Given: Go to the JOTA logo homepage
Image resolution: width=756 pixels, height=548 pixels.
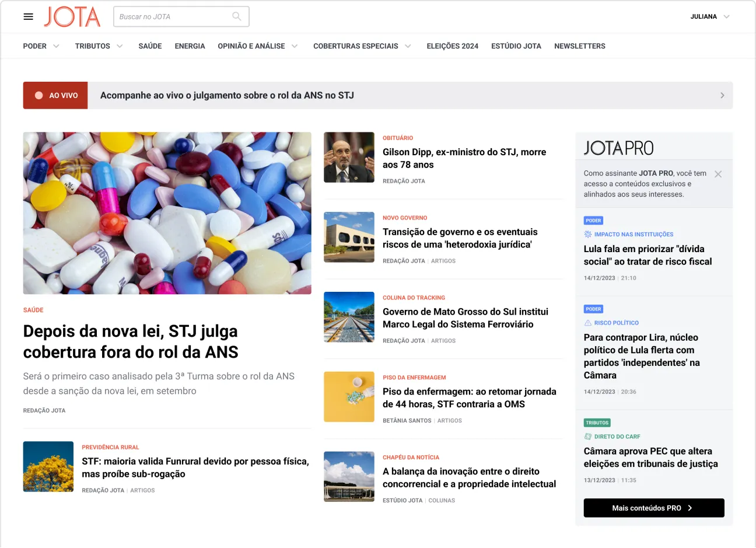Looking at the screenshot, I should pos(72,17).
